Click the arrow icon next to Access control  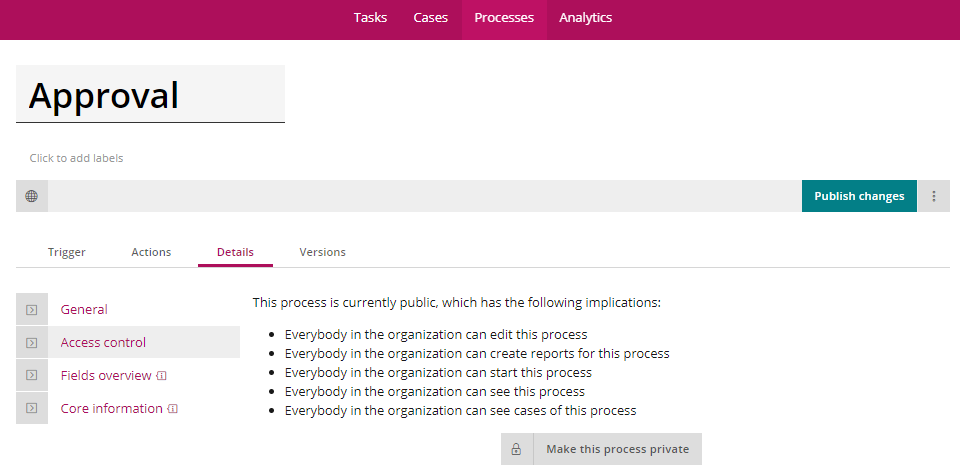(x=32, y=343)
